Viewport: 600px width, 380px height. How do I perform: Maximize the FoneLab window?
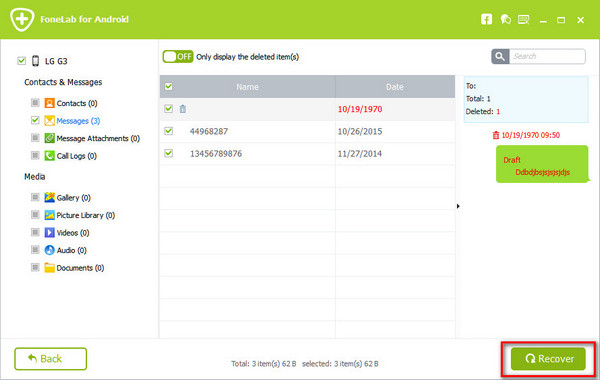[561, 20]
